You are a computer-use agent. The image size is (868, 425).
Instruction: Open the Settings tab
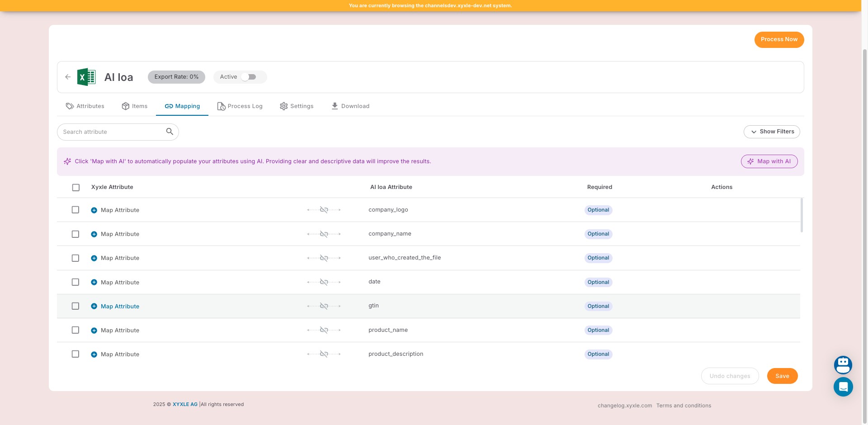pos(297,106)
